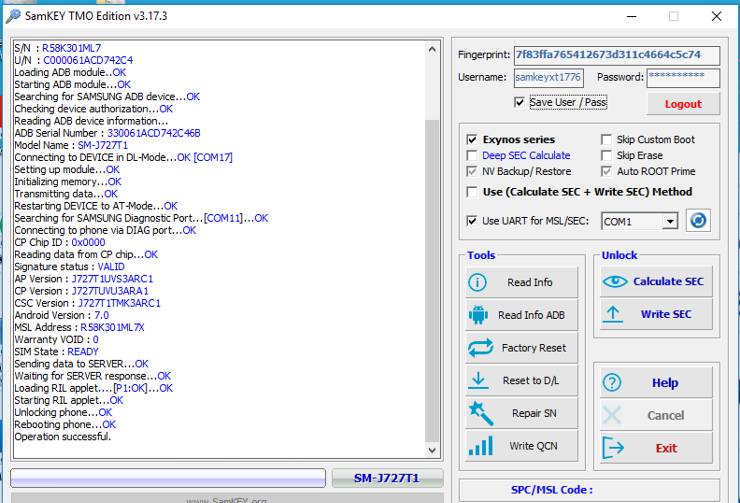Viewport: 740px width, 503px height.
Task: Click the Logout button
Action: pyautogui.click(x=683, y=104)
